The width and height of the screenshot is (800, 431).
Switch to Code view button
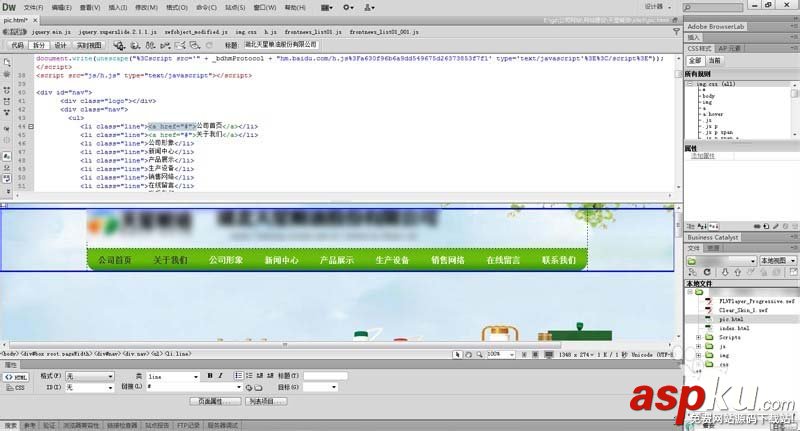(17, 45)
